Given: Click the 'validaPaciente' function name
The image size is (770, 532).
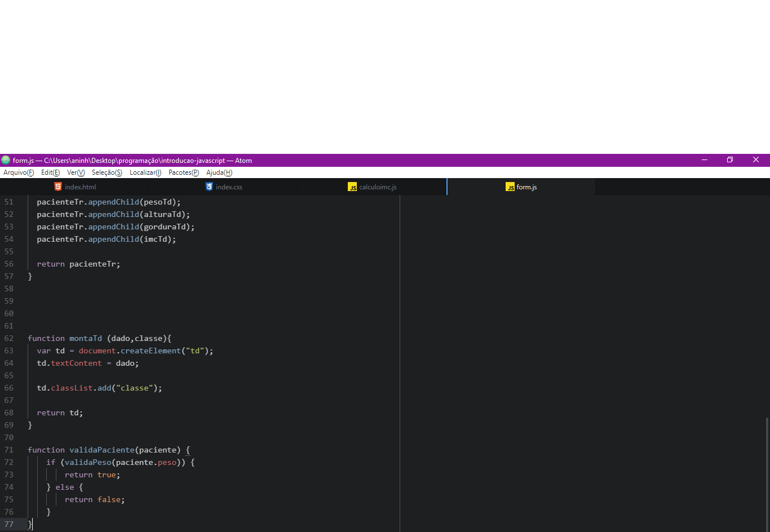Looking at the screenshot, I should (102, 450).
